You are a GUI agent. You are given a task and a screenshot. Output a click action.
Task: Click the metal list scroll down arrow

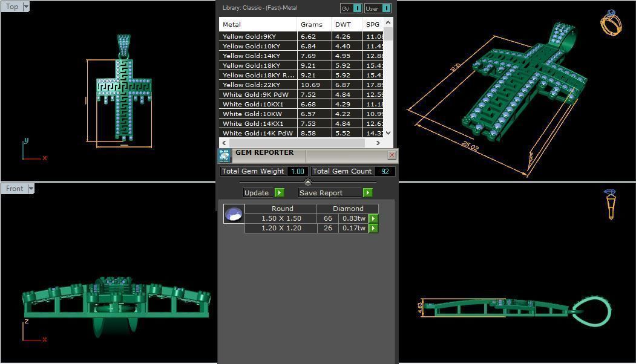click(388, 132)
